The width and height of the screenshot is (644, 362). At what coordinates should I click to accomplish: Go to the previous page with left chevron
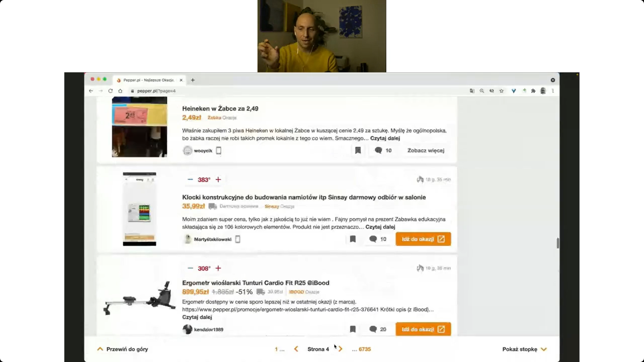296,349
